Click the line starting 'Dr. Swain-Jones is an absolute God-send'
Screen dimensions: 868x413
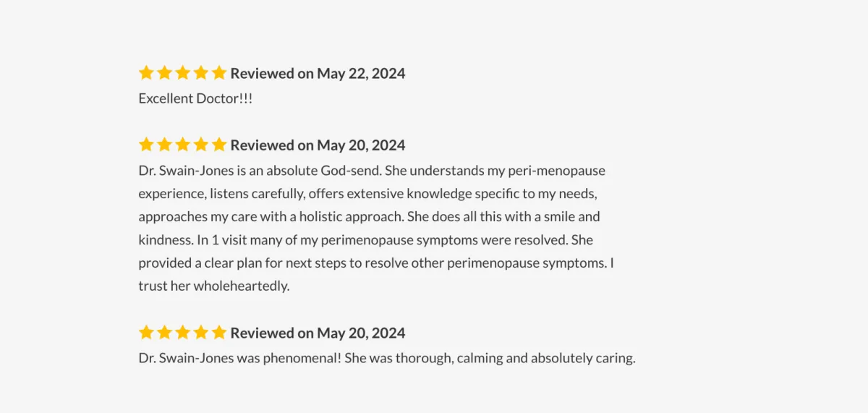[x=372, y=171]
